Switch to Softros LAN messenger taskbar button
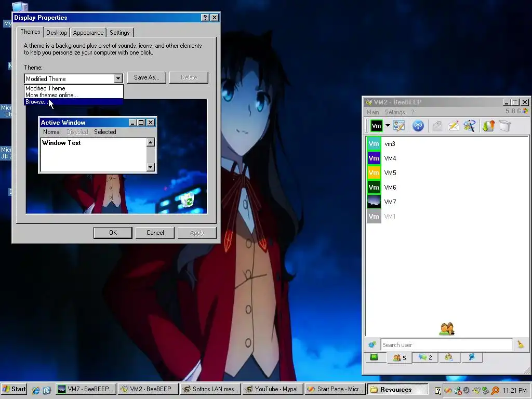This screenshot has height=399, width=532. [210, 389]
